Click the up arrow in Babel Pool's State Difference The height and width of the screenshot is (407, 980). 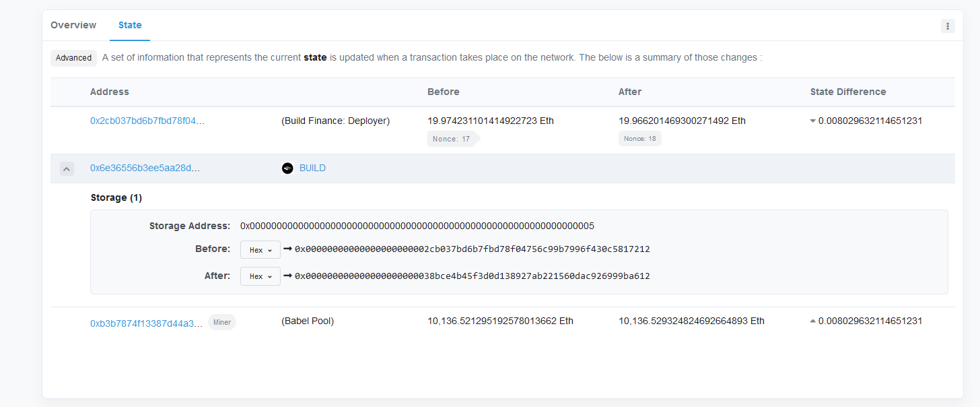tap(813, 321)
